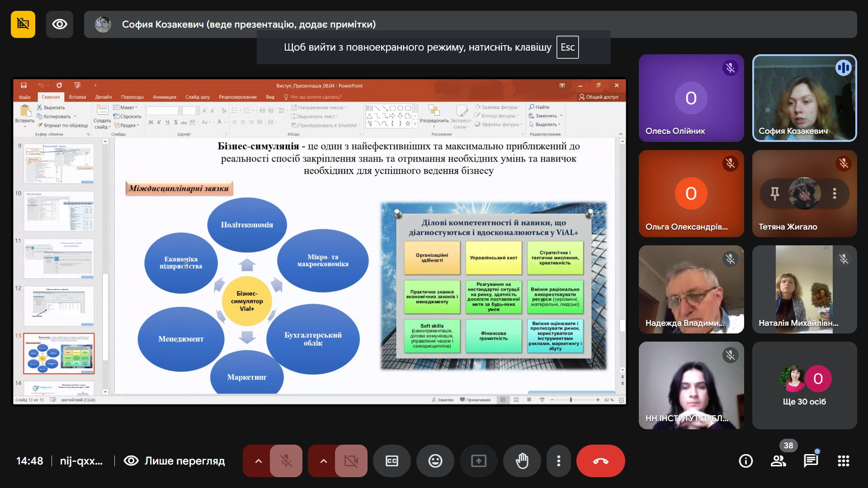Viewport: 868px width, 488px height.
Task: Turn on closed captions
Action: pos(392,461)
